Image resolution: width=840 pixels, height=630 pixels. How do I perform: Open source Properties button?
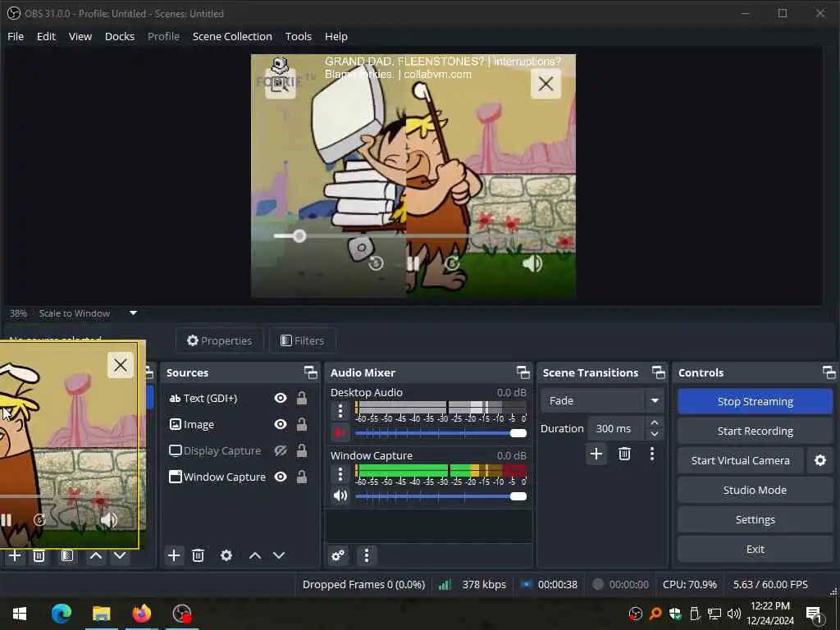click(x=219, y=340)
